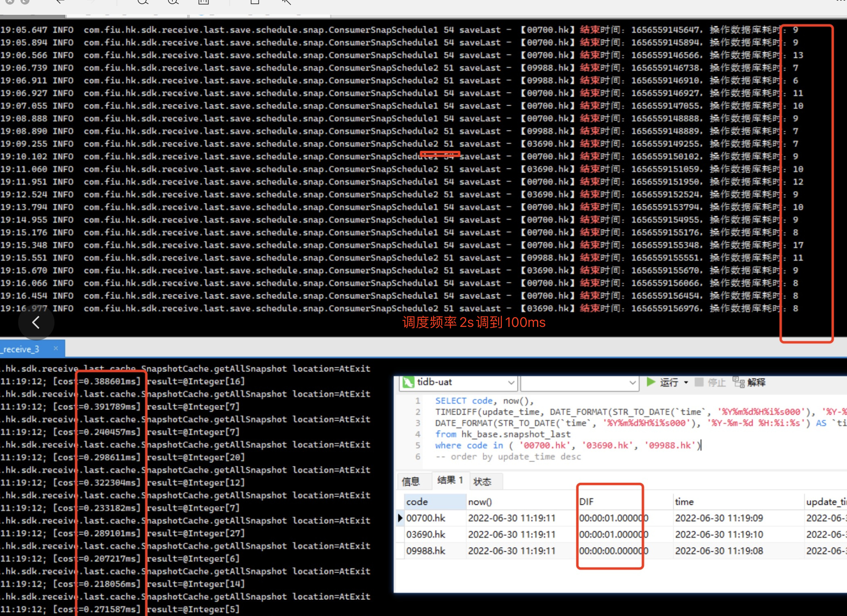This screenshot has height=616, width=847.
Task: Click the now() column header
Action: [522, 502]
